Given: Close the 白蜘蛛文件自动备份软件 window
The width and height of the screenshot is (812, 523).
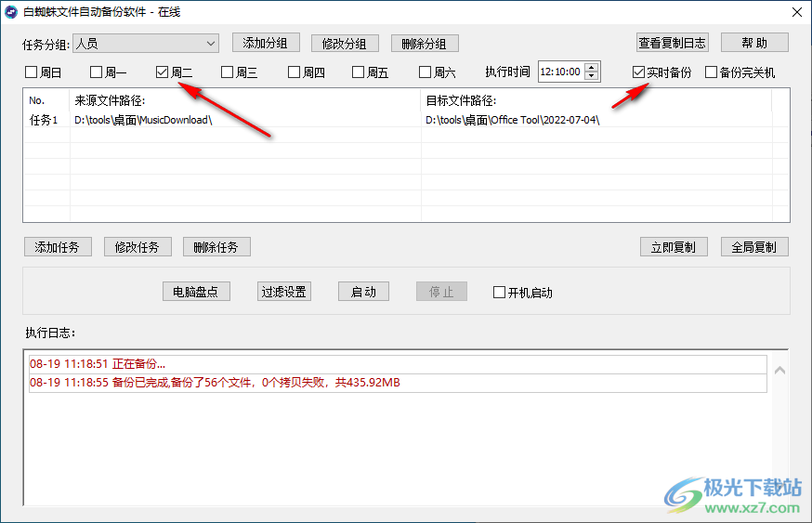Looking at the screenshot, I should (x=797, y=12).
